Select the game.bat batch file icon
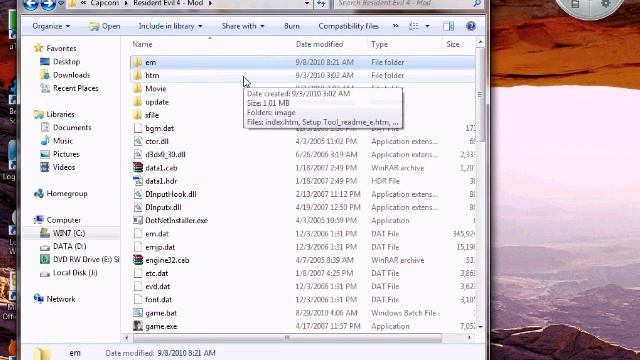 tap(138, 313)
